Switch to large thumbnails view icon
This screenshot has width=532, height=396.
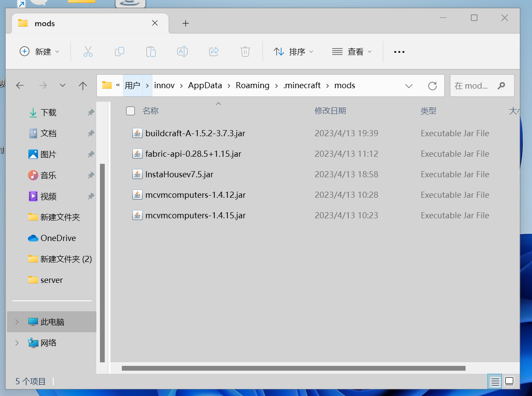point(509,382)
